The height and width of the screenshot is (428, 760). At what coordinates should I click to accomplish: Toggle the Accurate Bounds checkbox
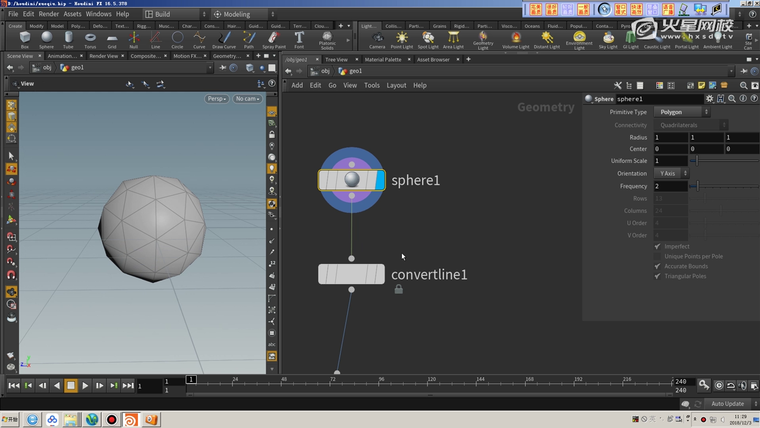pyautogui.click(x=657, y=266)
